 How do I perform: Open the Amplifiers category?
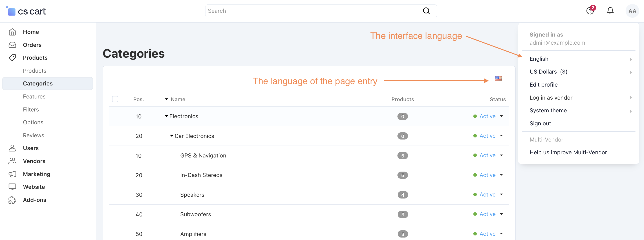193,234
